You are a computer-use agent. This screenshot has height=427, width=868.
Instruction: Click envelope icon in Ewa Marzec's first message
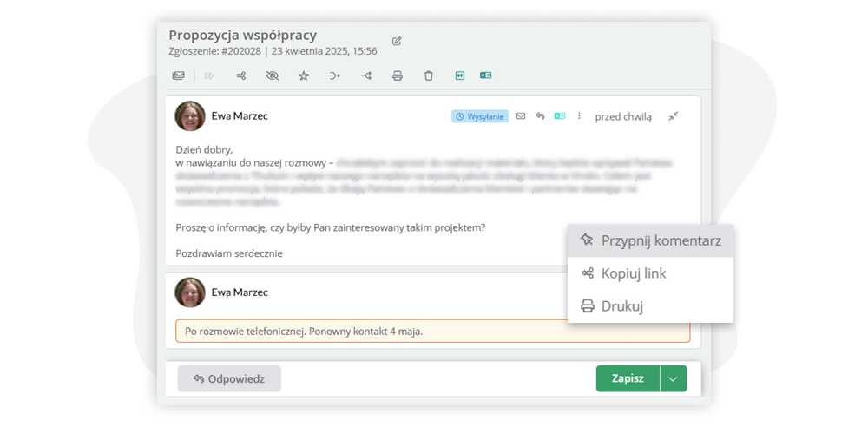(520, 116)
